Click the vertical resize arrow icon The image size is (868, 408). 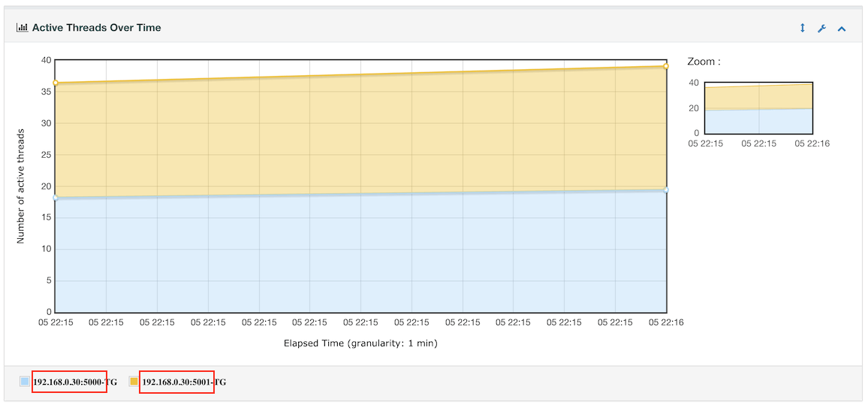802,29
